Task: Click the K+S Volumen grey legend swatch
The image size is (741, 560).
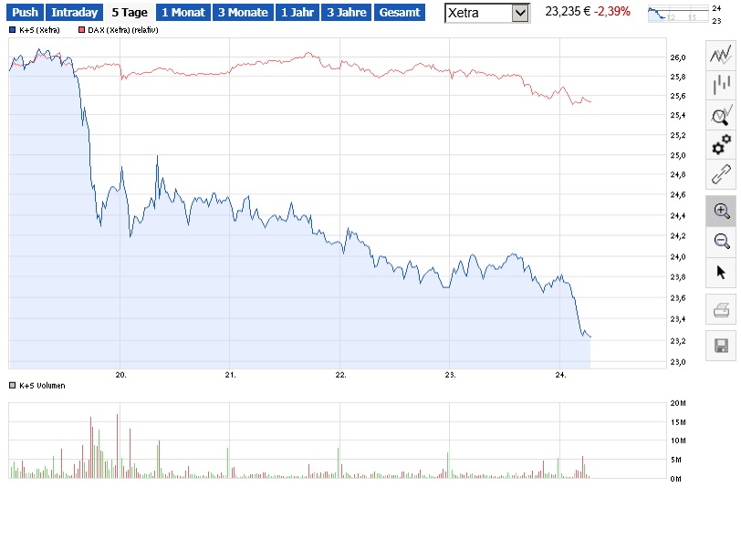Action: tap(13, 385)
